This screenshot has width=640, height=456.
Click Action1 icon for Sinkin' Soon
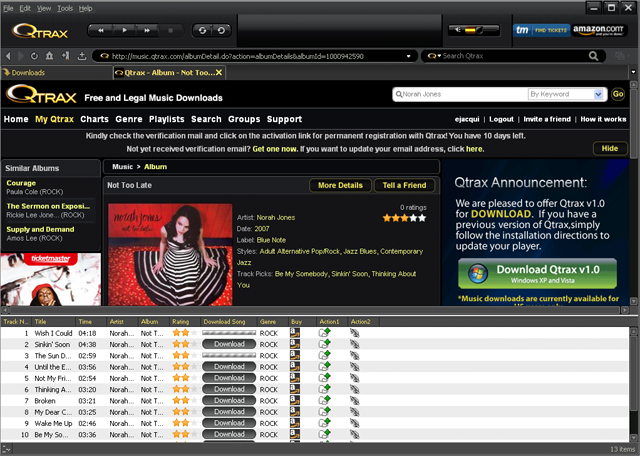coord(324,344)
